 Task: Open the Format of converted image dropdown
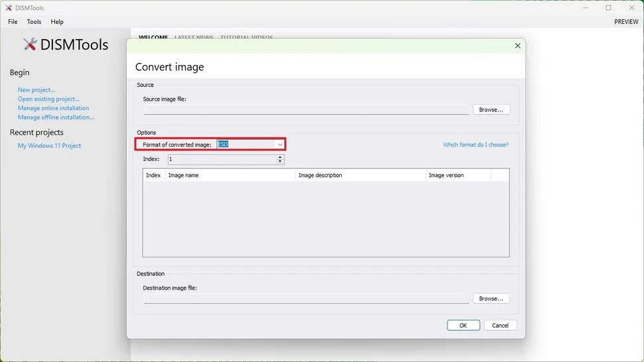point(280,145)
